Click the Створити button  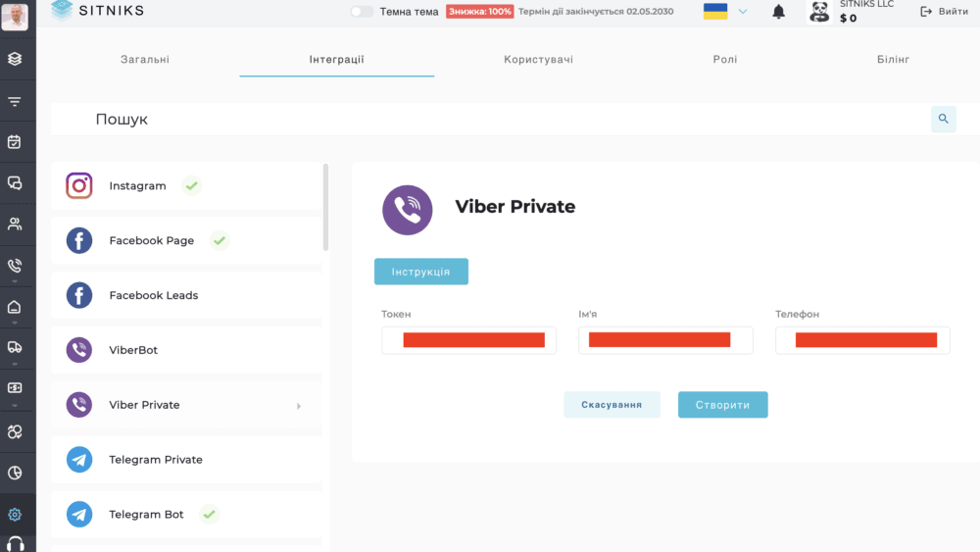(x=722, y=405)
